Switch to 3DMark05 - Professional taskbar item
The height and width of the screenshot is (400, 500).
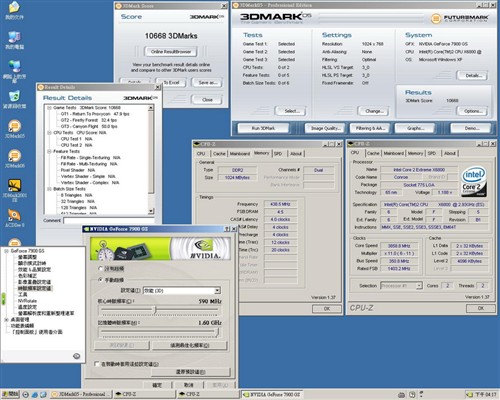pos(81,394)
